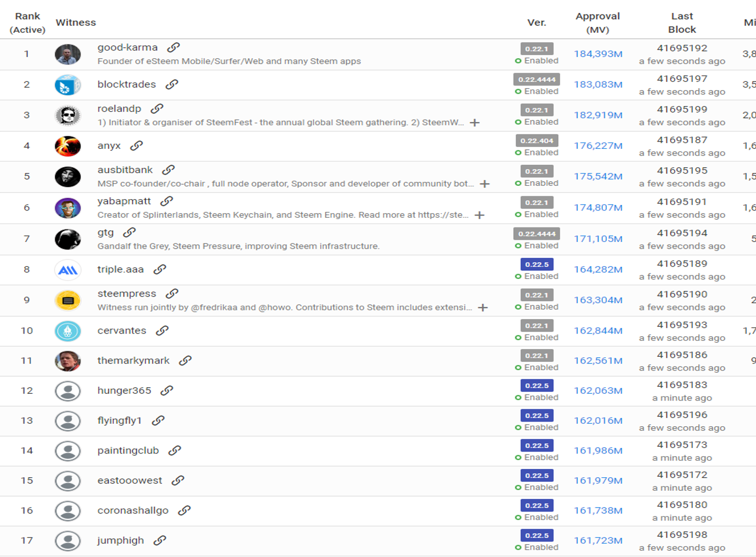756x557 pixels.
Task: Click gtg's profile avatar
Action: [x=68, y=239]
